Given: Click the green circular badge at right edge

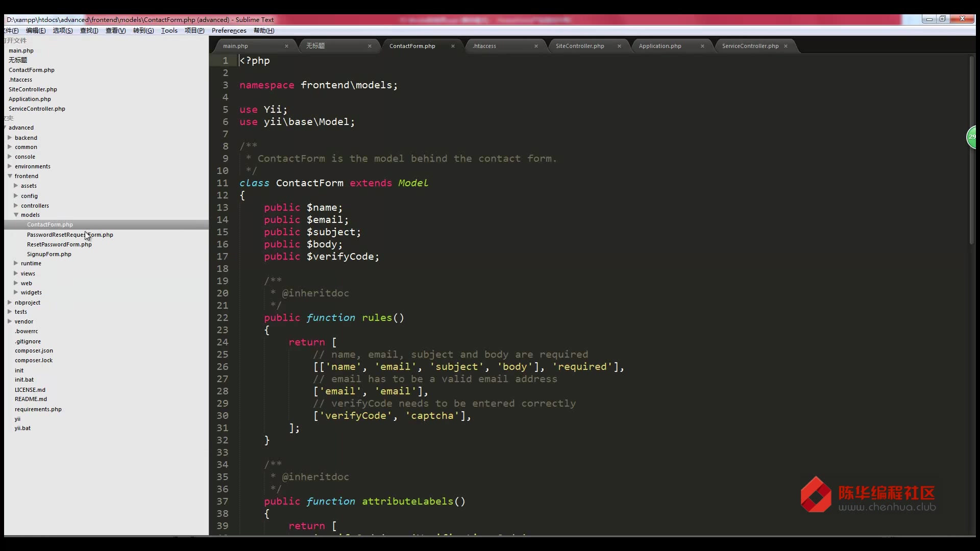Looking at the screenshot, I should pyautogui.click(x=972, y=137).
